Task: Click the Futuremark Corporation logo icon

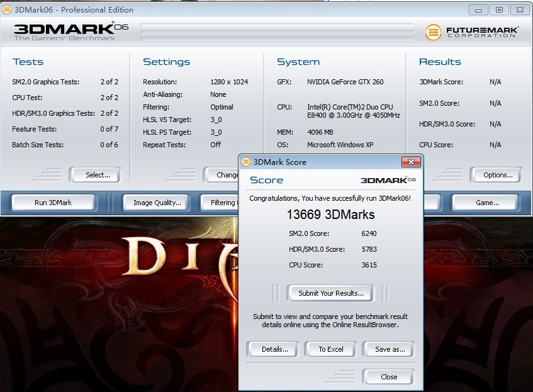Action: click(x=433, y=32)
